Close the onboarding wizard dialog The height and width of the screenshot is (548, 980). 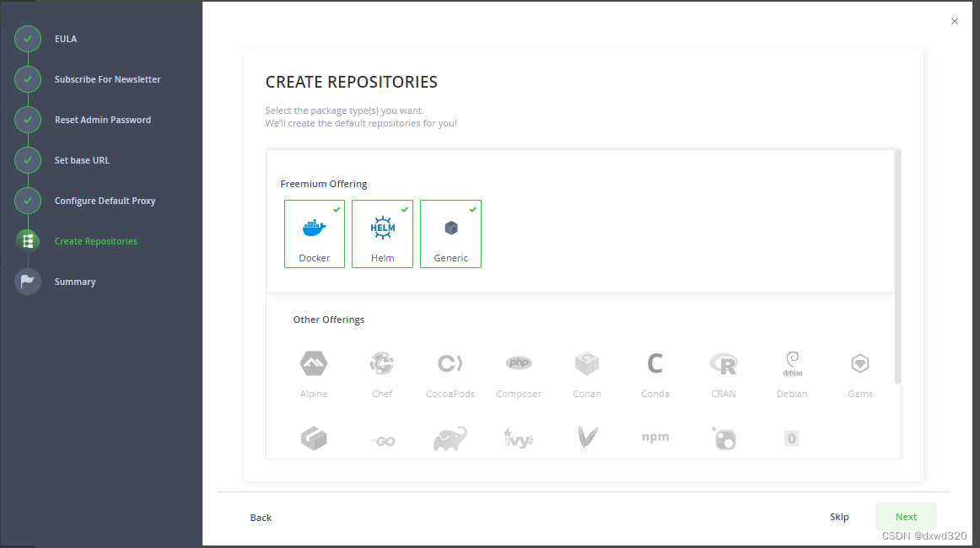(955, 21)
